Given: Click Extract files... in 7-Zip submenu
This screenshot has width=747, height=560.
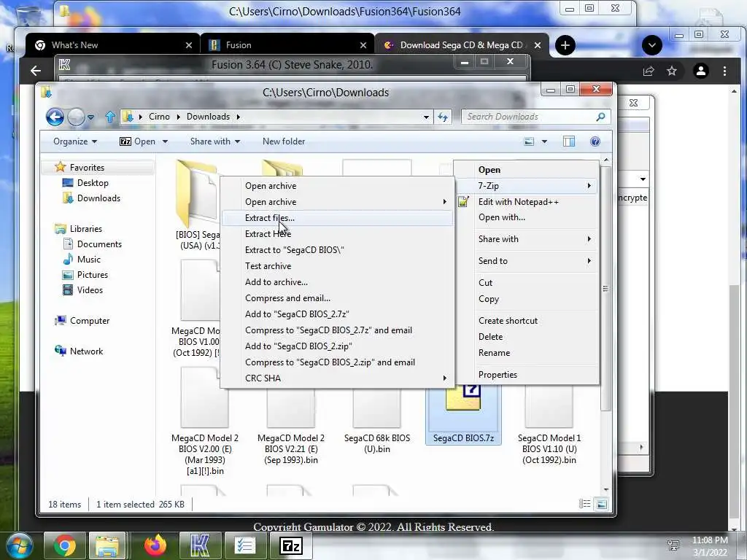Looking at the screenshot, I should [337, 218].
